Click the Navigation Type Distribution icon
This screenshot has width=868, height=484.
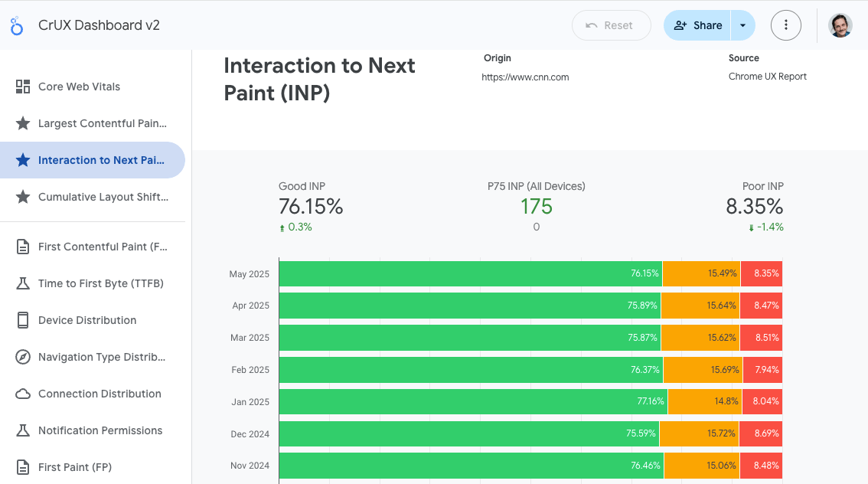coord(22,357)
